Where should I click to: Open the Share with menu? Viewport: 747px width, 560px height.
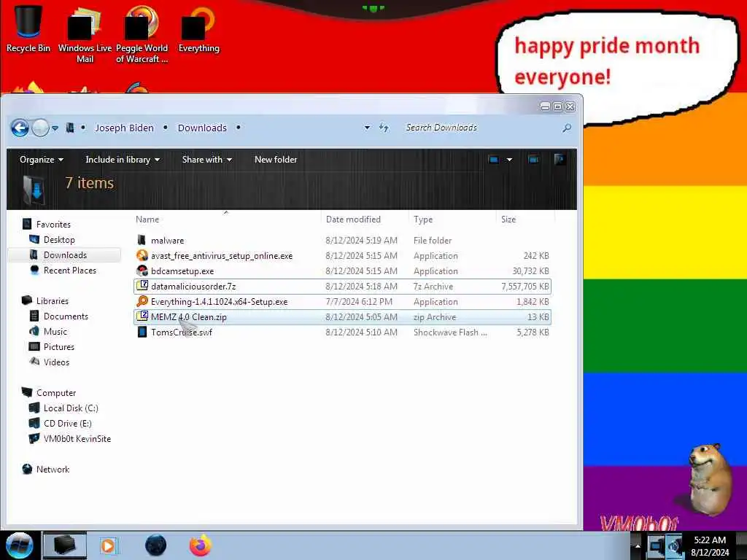[206, 160]
